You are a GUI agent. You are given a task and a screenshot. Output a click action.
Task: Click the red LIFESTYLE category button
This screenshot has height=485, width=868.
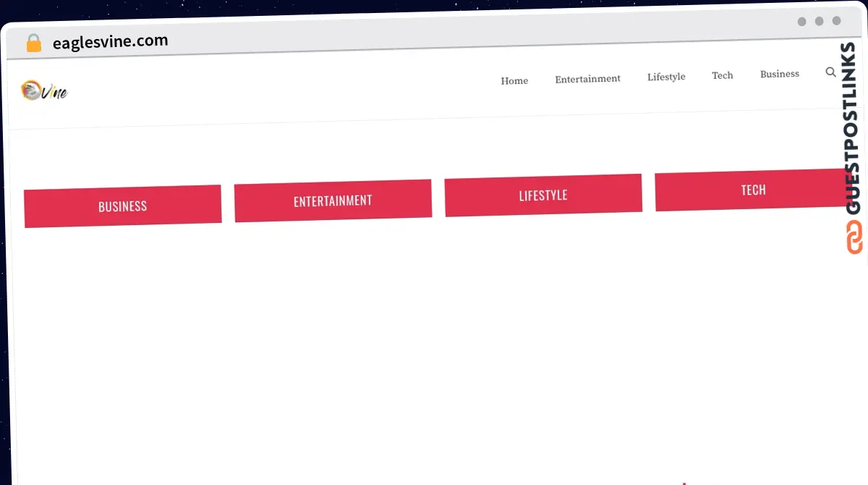[x=543, y=195]
